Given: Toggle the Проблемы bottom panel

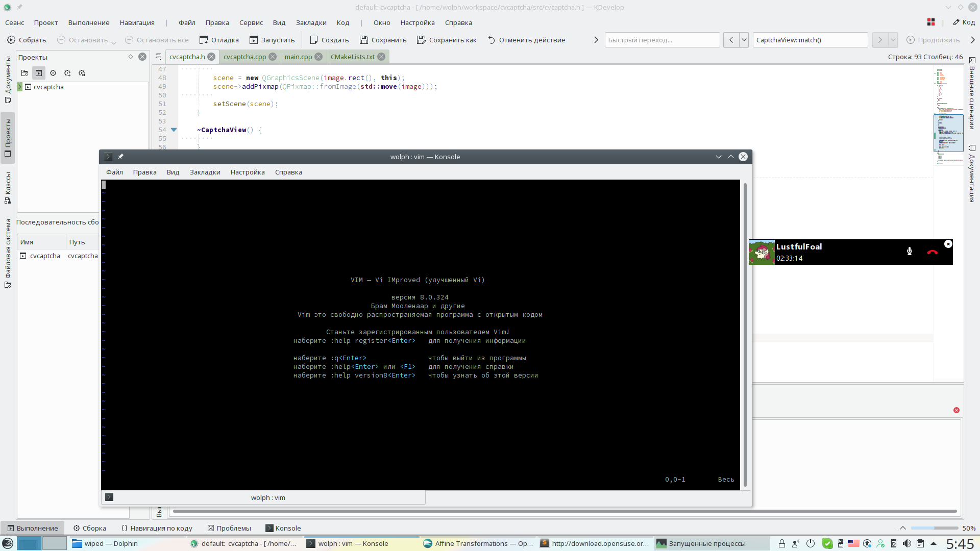Looking at the screenshot, I should (229, 528).
